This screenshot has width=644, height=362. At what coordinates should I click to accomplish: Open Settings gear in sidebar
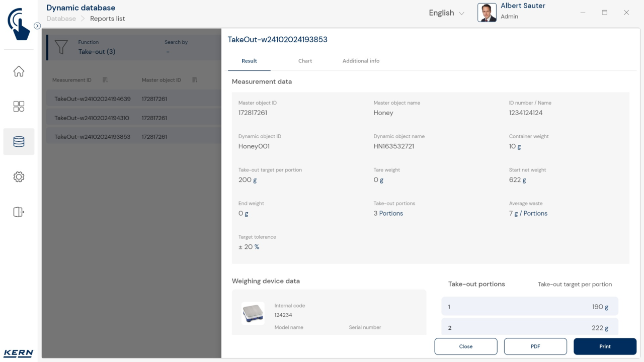19,177
